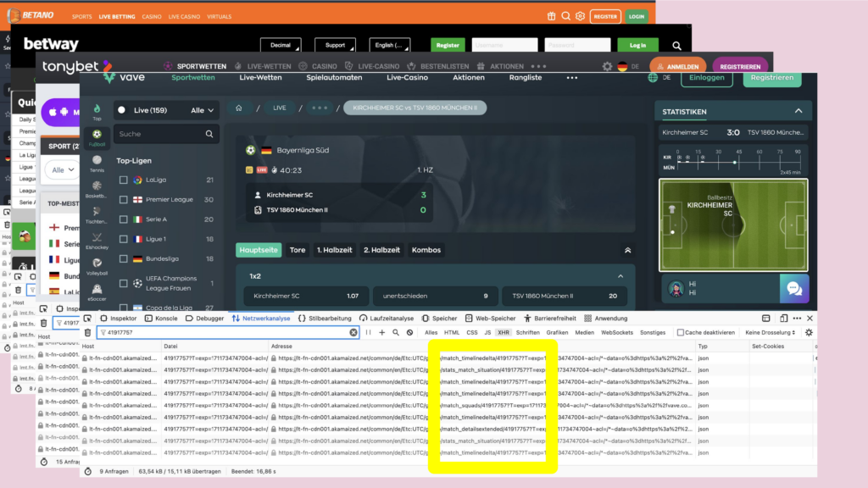
Task: Open Konsole devtools tab
Action: (161, 319)
